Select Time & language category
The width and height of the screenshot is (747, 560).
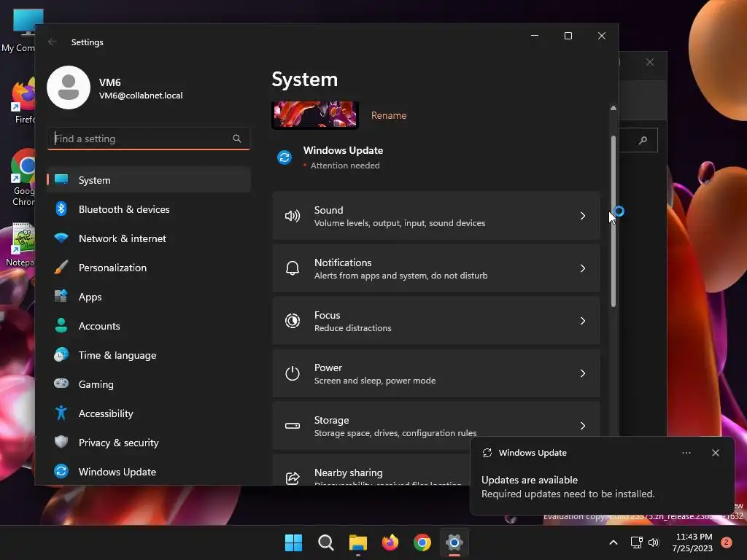[149, 355]
